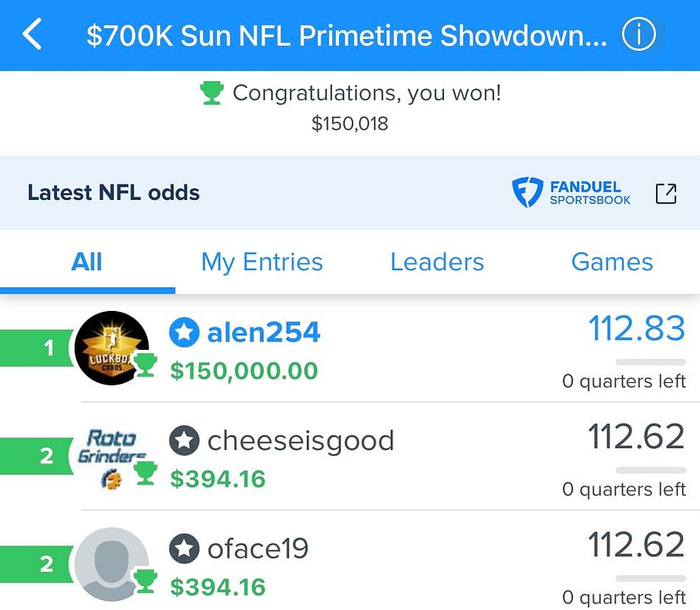
Task: Open cheeseisgood entry name
Action: tap(301, 441)
